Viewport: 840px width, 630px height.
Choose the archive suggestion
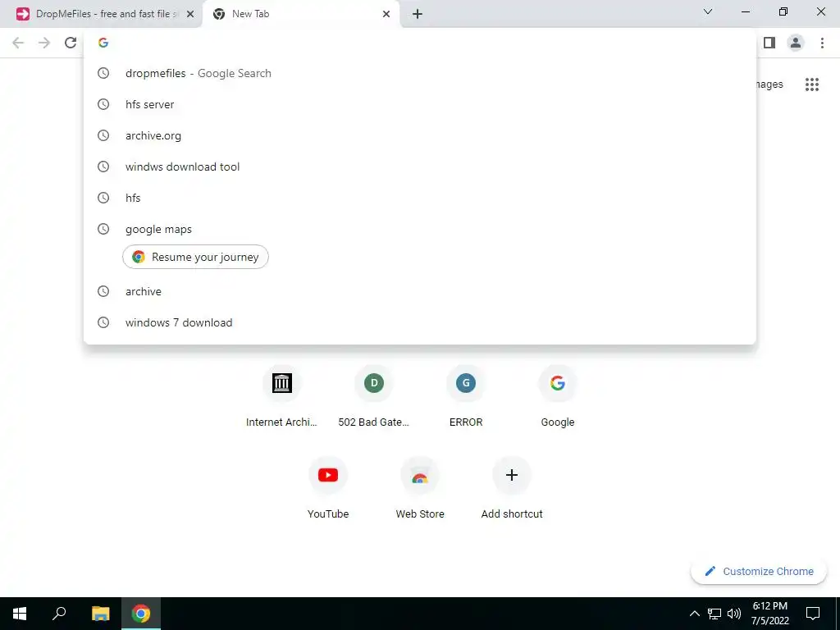click(x=420, y=291)
